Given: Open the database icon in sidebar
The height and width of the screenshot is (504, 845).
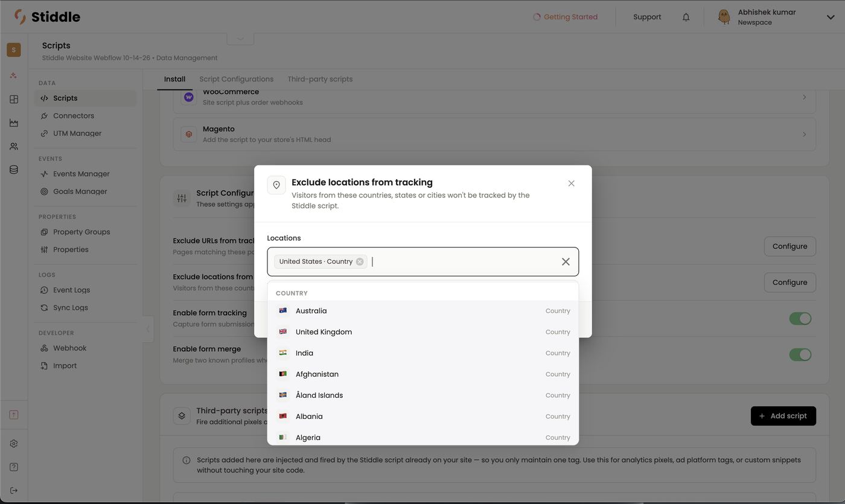Looking at the screenshot, I should 14,170.
